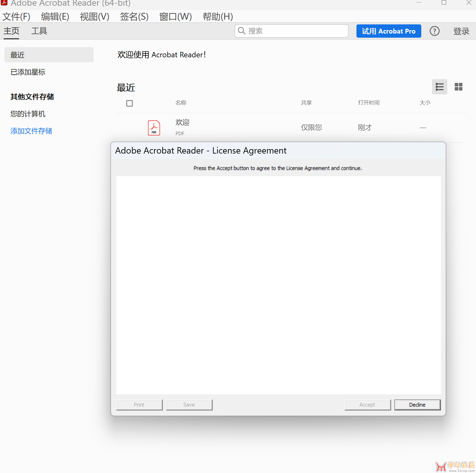Click the Accept button in license dialog
This screenshot has height=473, width=476.
pos(368,405)
